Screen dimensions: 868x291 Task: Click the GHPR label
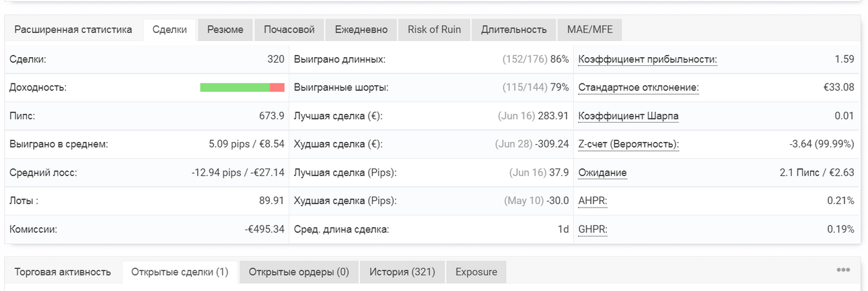tap(593, 230)
